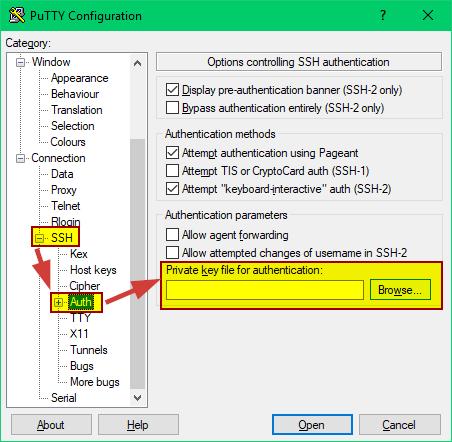Select the Bugs category
The height and width of the screenshot is (442, 452).
pyautogui.click(x=82, y=366)
